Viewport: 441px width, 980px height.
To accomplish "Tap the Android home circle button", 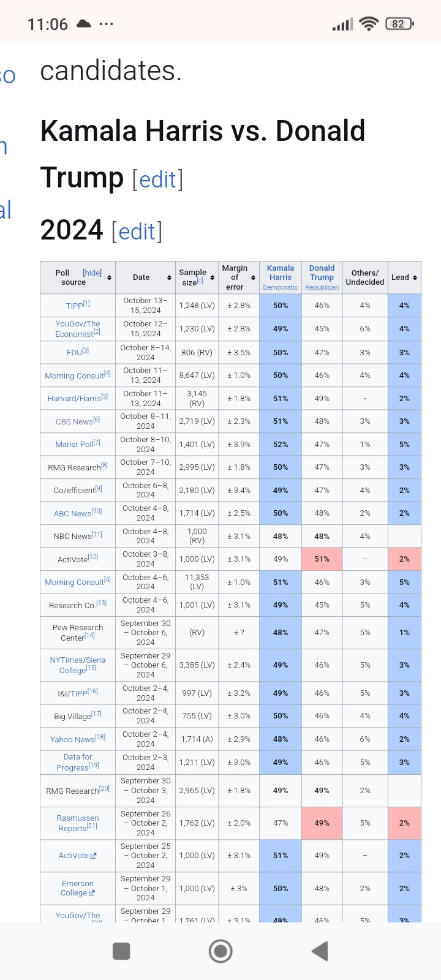I will click(221, 951).
